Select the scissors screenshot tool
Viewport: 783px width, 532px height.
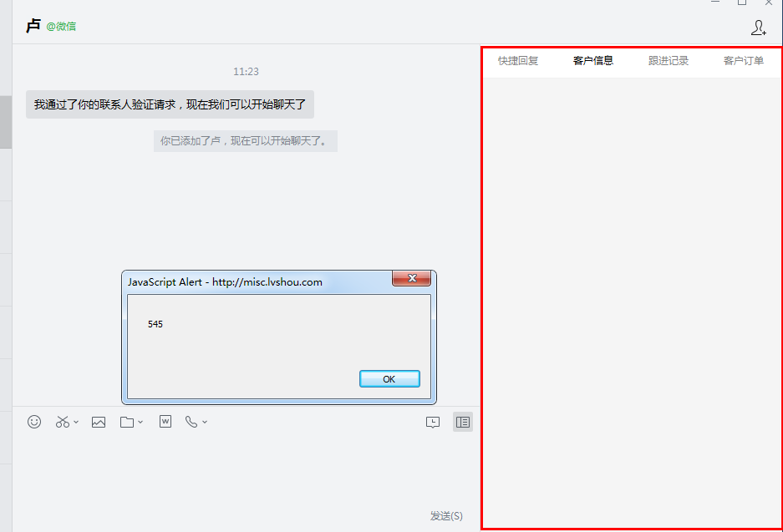(x=63, y=422)
